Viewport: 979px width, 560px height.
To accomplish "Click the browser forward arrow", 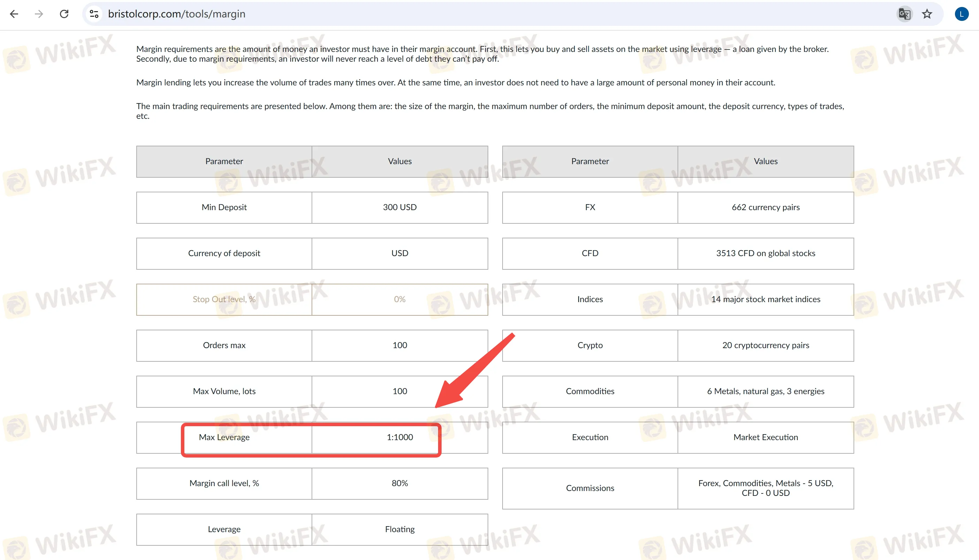I will [x=39, y=14].
